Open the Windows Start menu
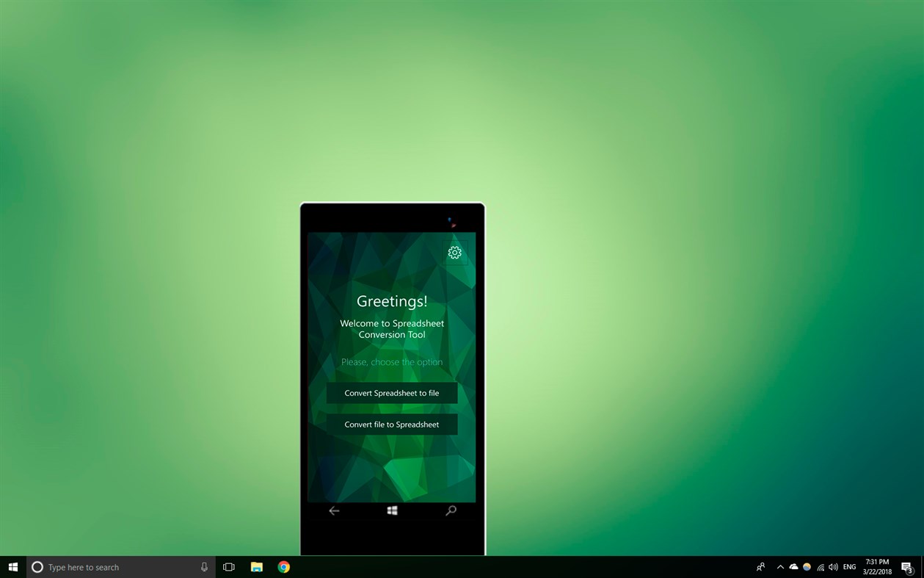Viewport: 924px width, 578px height. tap(12, 566)
